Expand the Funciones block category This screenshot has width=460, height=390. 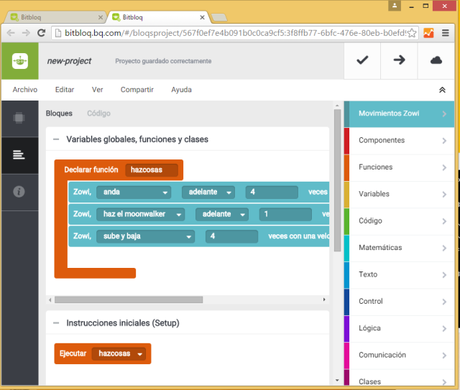[x=399, y=167]
